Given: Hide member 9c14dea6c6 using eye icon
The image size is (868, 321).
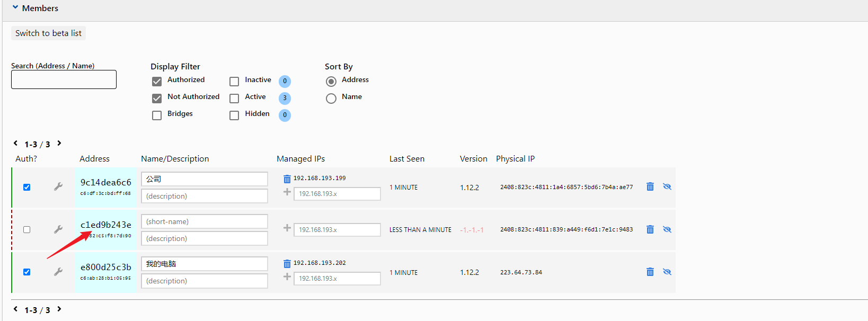Looking at the screenshot, I should tap(667, 186).
